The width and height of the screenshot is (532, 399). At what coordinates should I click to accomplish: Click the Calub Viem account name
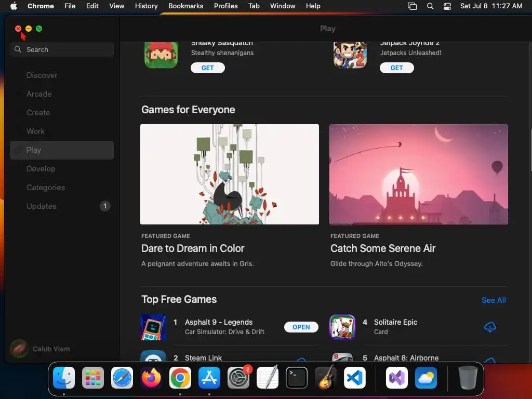tap(51, 349)
